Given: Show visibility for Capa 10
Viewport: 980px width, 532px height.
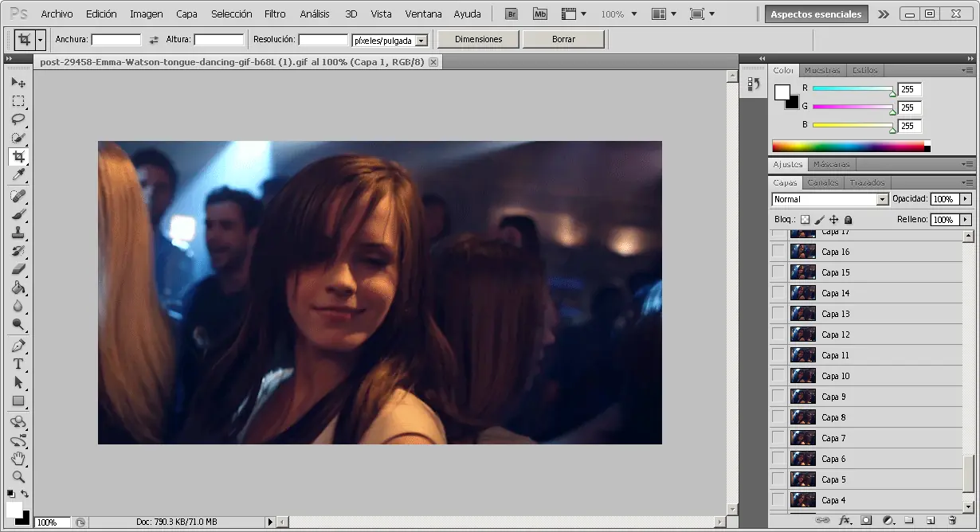Looking at the screenshot, I should [x=778, y=376].
